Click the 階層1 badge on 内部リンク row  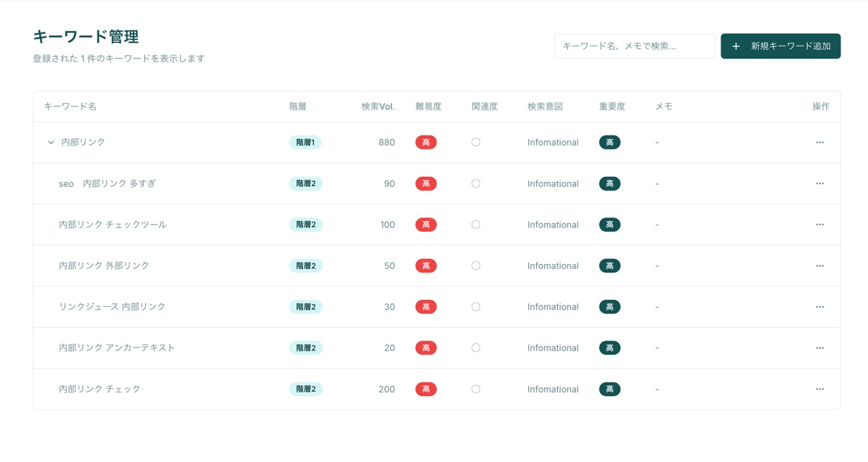click(x=305, y=143)
